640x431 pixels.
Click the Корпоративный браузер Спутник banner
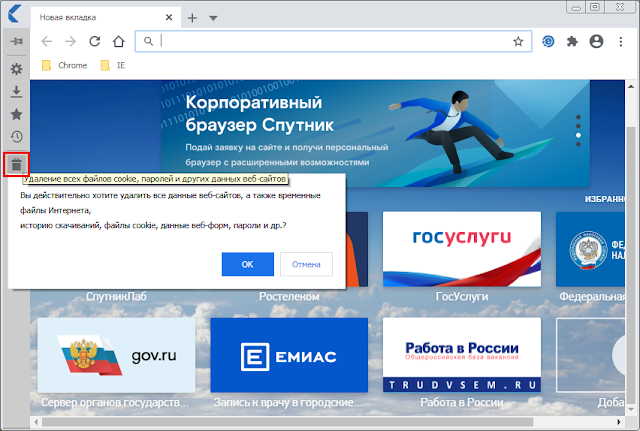[x=376, y=133]
